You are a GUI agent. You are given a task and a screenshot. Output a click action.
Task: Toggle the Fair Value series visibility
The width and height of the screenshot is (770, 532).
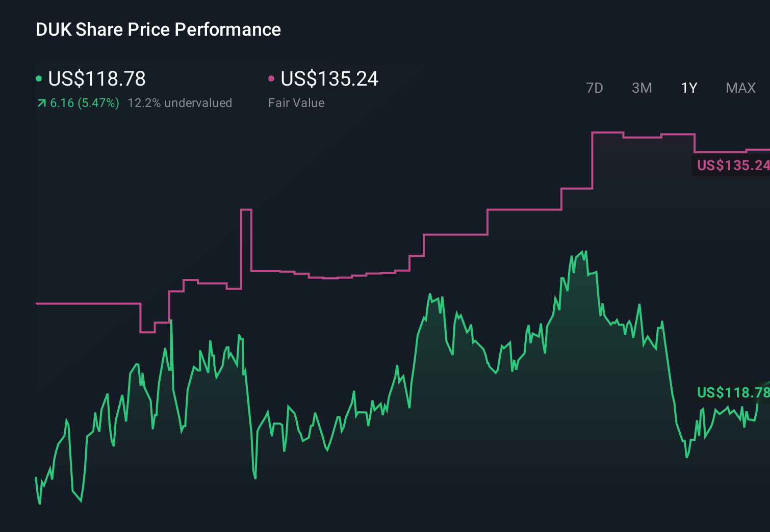coord(329,78)
